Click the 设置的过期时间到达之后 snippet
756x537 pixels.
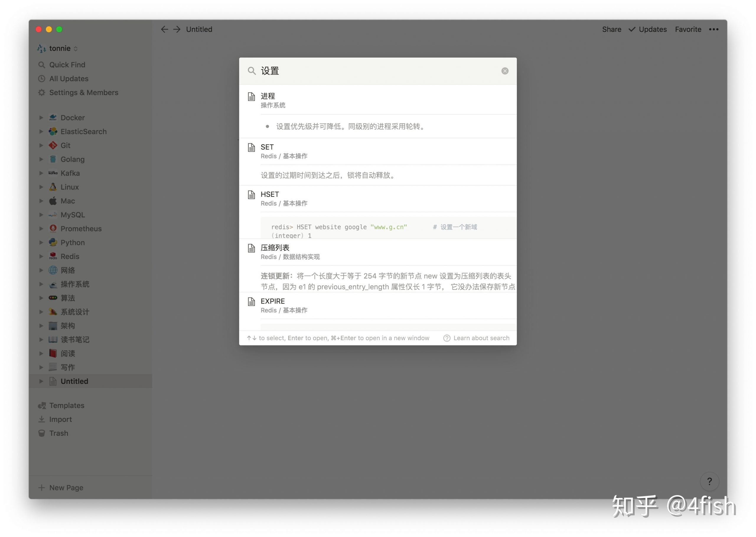pyautogui.click(x=329, y=175)
